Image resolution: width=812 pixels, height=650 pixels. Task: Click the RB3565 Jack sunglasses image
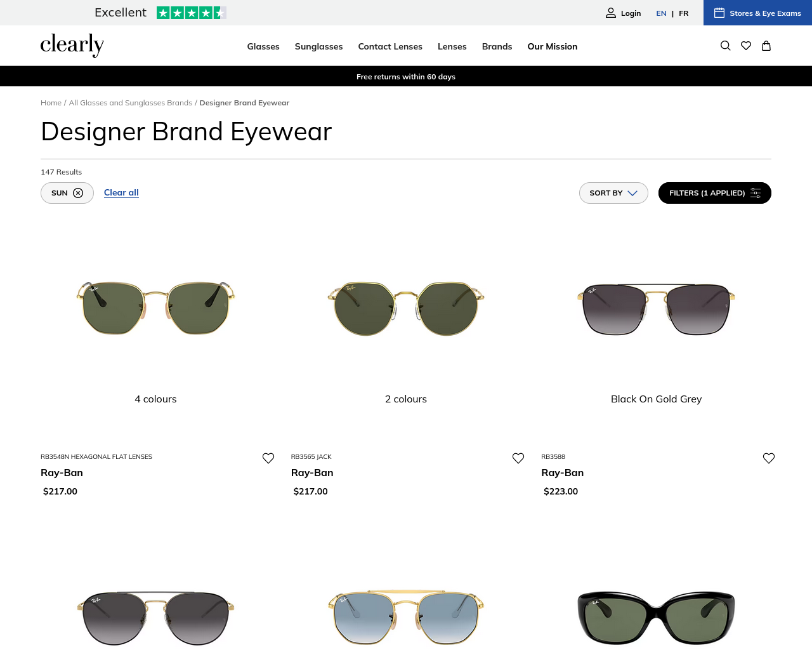[x=406, y=308]
